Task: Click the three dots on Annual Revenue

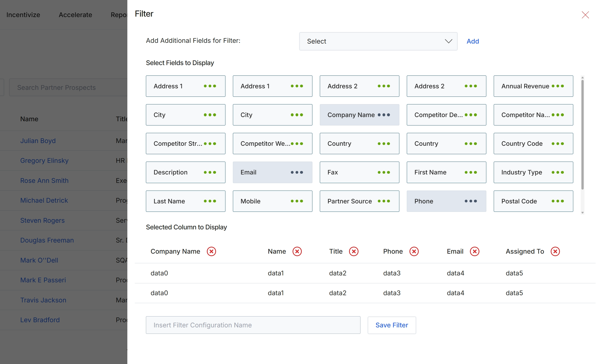Action: tap(558, 86)
